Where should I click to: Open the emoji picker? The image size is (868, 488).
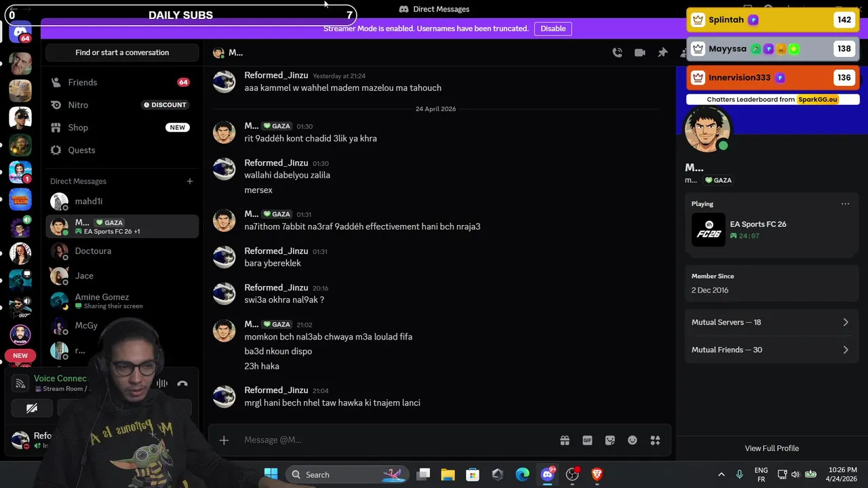click(632, 440)
